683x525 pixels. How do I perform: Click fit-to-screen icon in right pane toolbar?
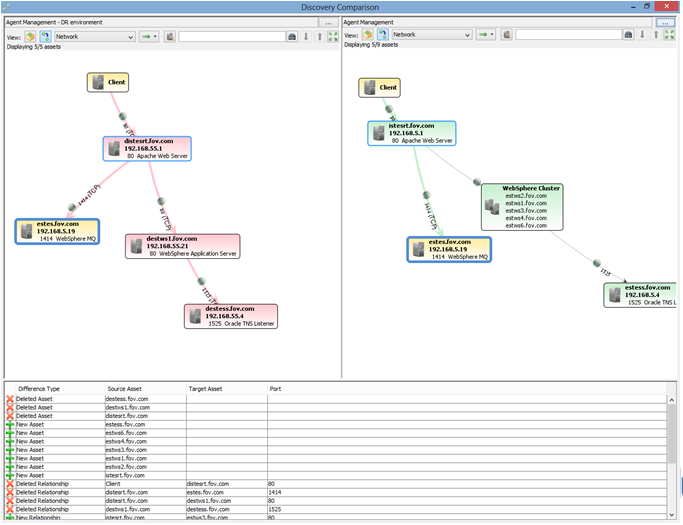(669, 36)
